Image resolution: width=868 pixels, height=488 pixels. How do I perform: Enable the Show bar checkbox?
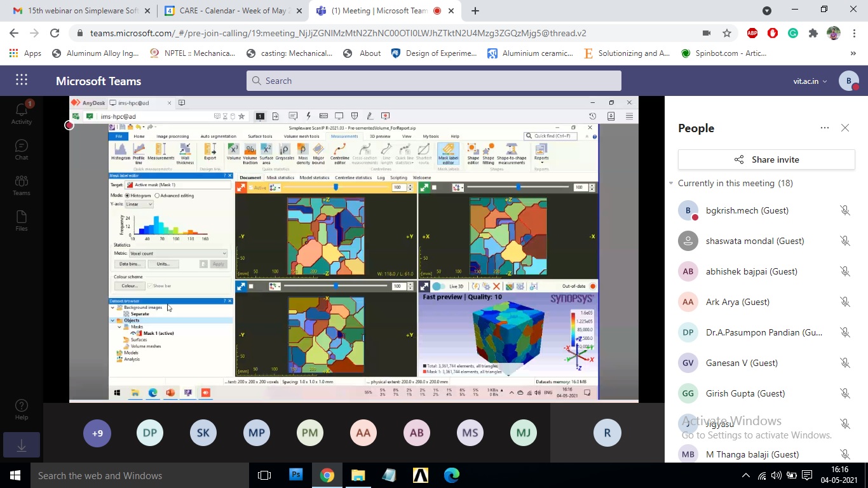point(150,285)
